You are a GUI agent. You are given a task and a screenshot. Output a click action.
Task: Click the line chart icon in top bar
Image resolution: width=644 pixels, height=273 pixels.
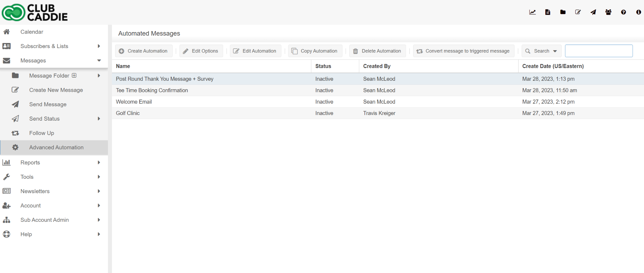[x=532, y=12]
